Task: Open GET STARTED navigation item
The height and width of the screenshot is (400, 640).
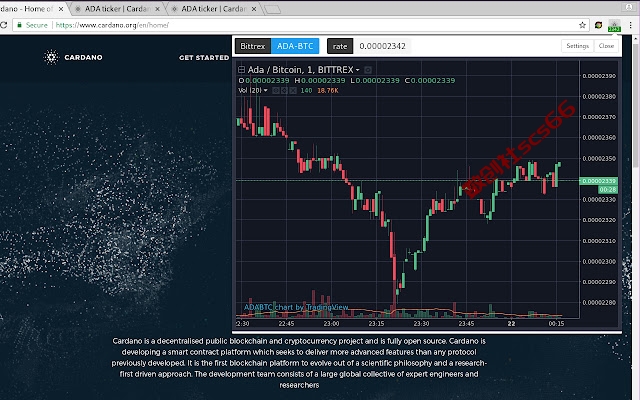Action: click(x=204, y=58)
